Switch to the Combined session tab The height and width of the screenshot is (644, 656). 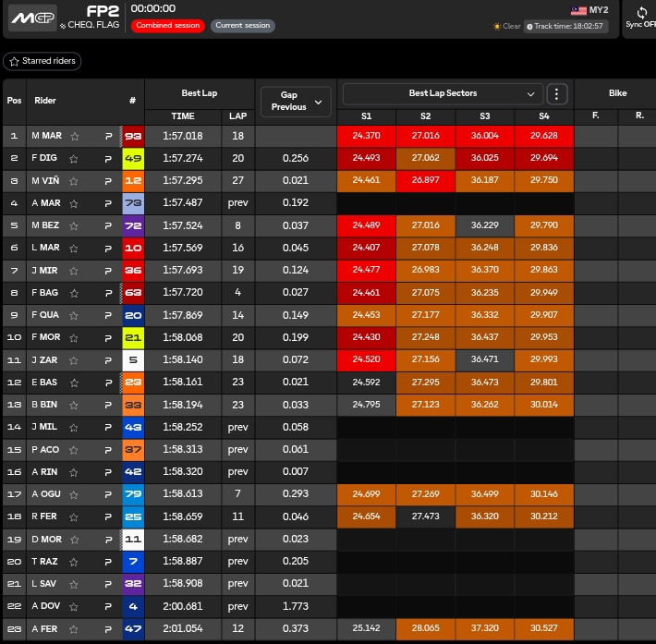point(167,26)
